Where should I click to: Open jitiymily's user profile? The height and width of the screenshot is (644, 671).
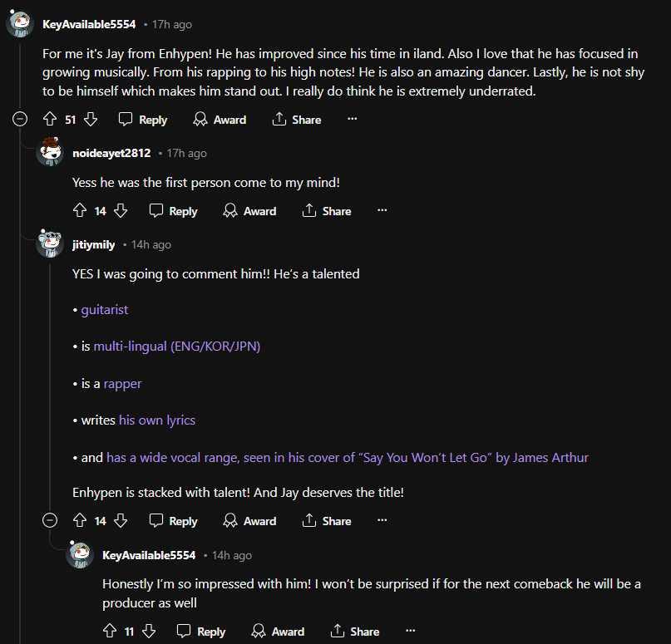[92, 244]
